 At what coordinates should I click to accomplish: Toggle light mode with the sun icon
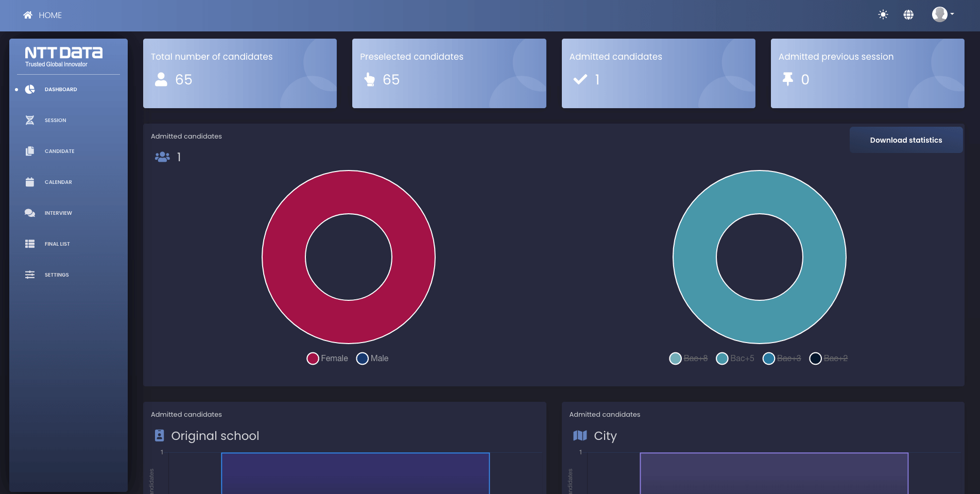(x=883, y=15)
